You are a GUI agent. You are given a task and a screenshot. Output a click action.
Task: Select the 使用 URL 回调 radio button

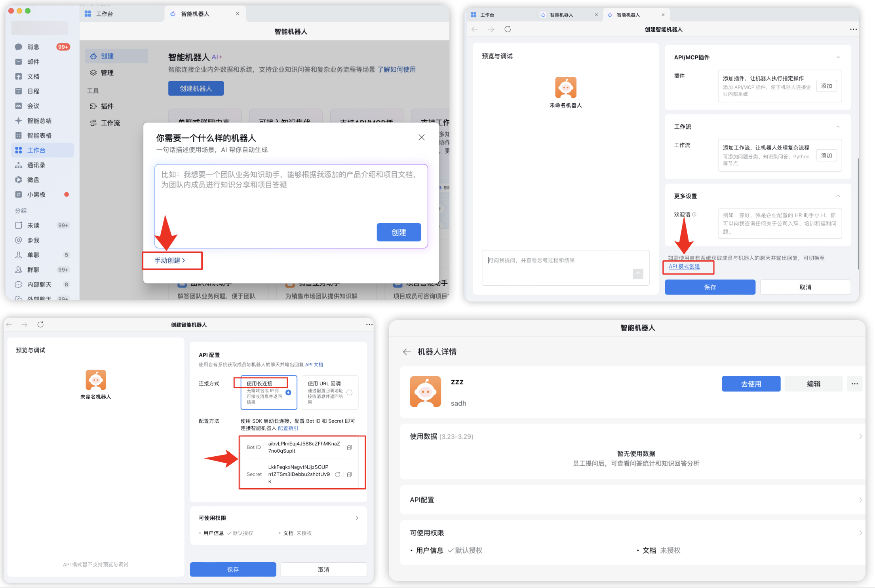tap(349, 392)
